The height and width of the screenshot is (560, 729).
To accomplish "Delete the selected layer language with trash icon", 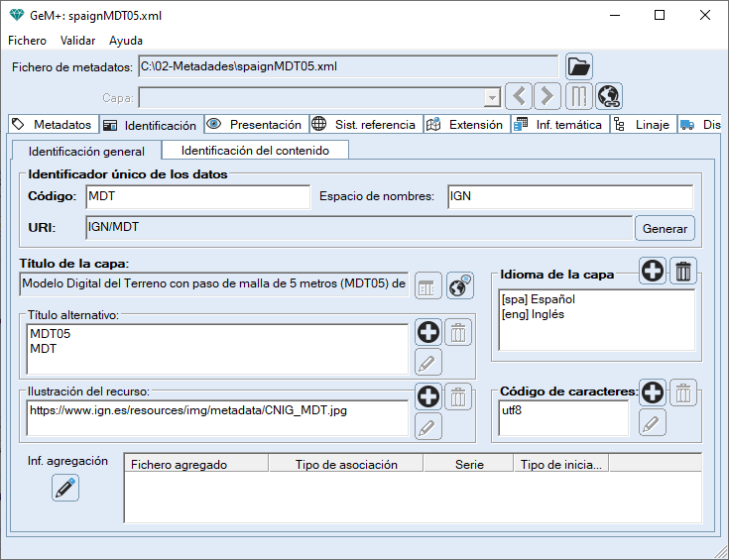I will coord(684,271).
